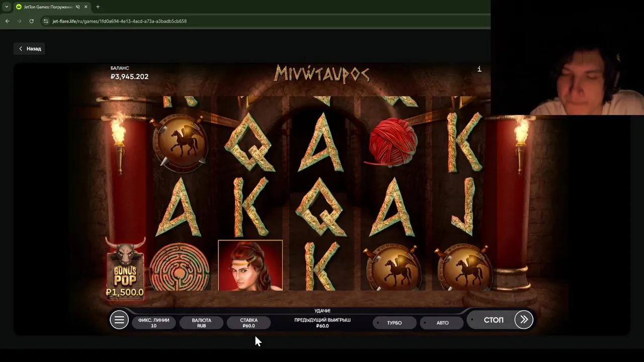Click the game info 'i' icon
Image resolution: width=644 pixels, height=362 pixels.
[479, 69]
